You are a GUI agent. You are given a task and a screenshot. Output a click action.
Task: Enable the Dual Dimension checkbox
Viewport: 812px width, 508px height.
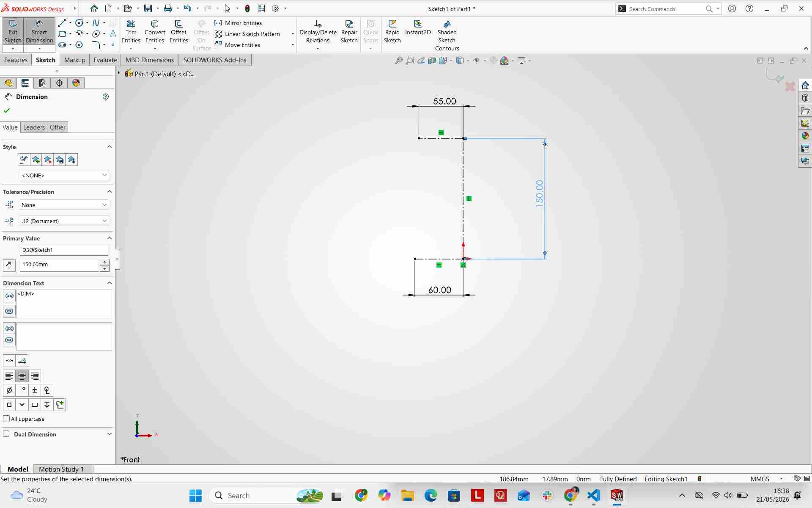click(x=6, y=434)
